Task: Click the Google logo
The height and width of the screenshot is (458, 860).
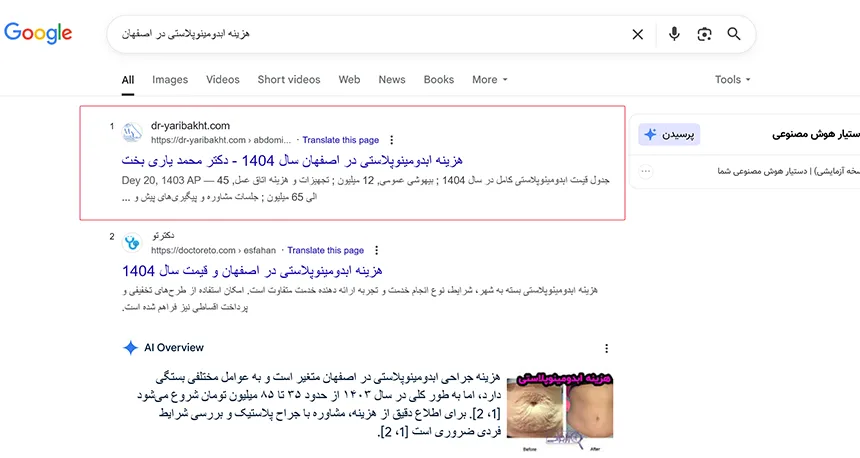Action: click(38, 33)
